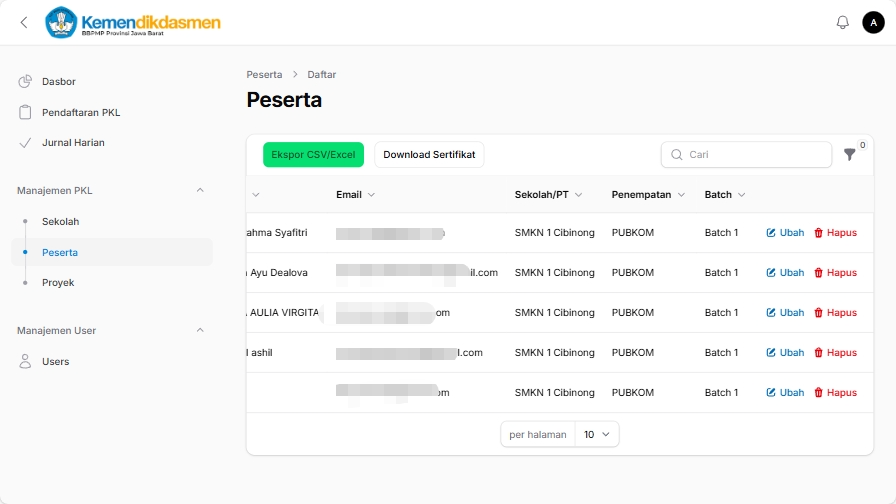Click name cell ashil

pos(260,353)
